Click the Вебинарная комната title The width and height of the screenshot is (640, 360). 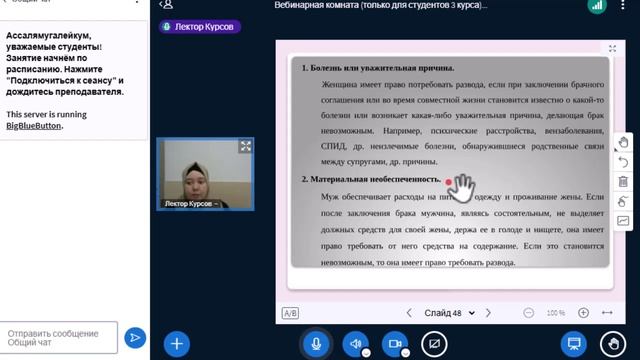point(380,5)
